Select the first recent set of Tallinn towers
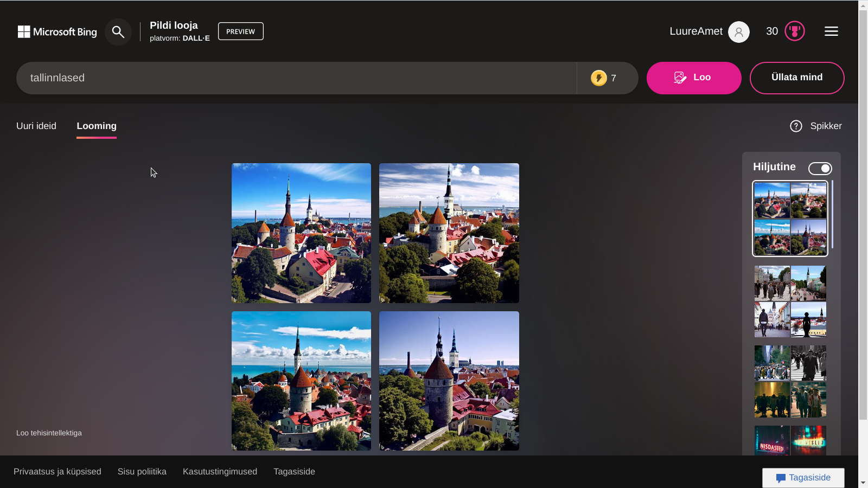 click(x=790, y=219)
